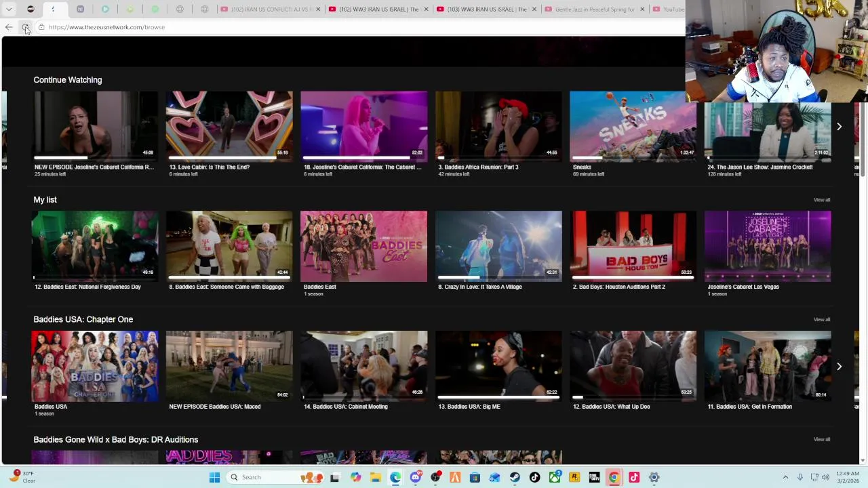Open the black TikTok icon on taskbar
This screenshot has height=488, width=868.
(534, 477)
